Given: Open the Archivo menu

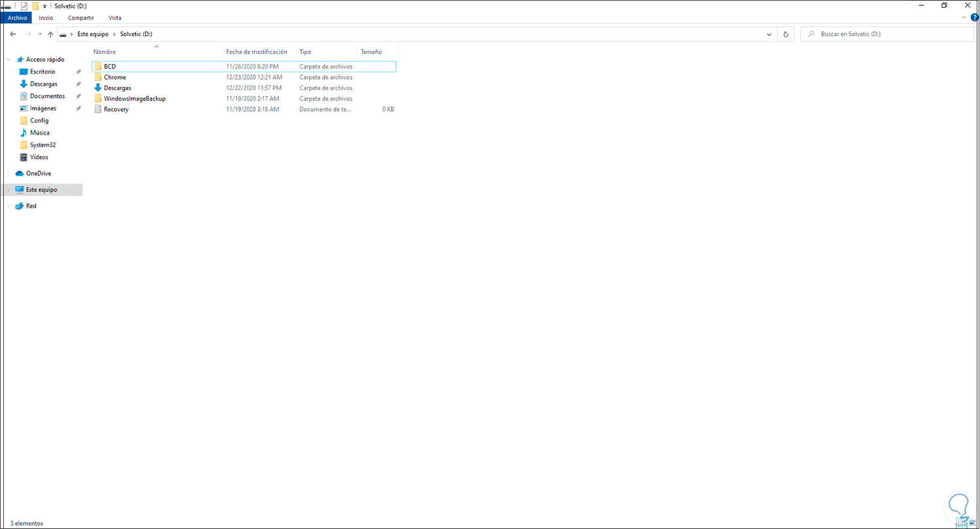Looking at the screenshot, I should [x=16, y=18].
